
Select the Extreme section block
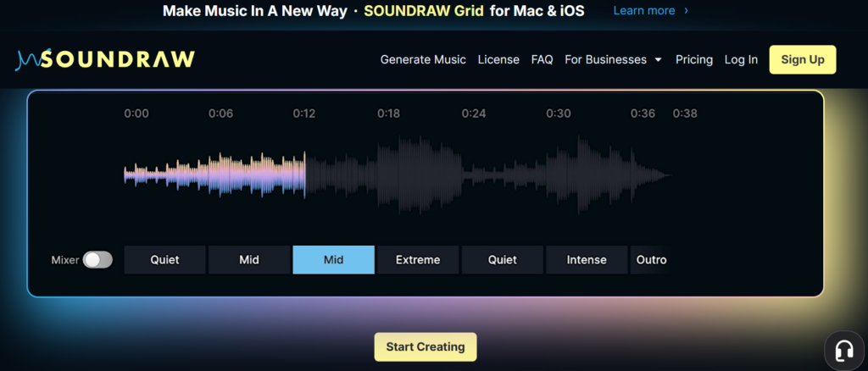(418, 260)
